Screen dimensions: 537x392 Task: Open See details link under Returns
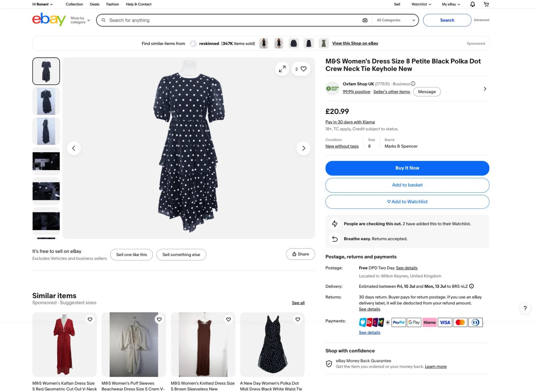coord(369,309)
